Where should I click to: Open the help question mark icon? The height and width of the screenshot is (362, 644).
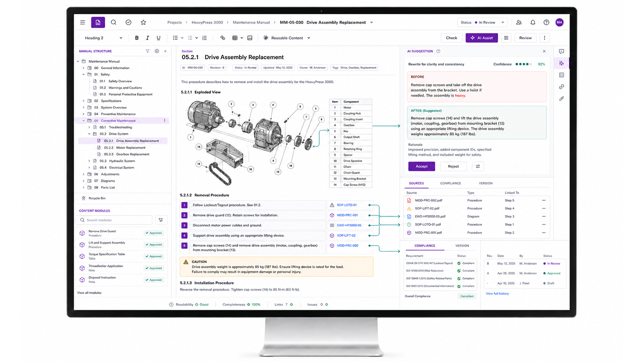(546, 22)
